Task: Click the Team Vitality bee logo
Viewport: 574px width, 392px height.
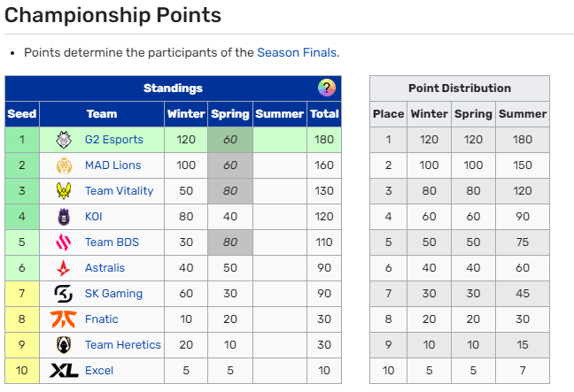Action: pyautogui.click(x=64, y=191)
